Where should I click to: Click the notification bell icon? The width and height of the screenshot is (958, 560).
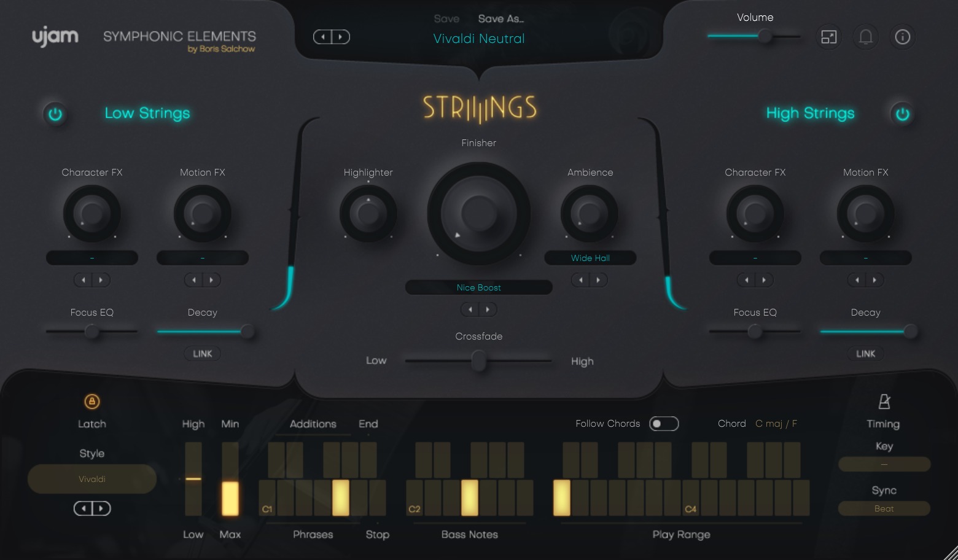865,37
